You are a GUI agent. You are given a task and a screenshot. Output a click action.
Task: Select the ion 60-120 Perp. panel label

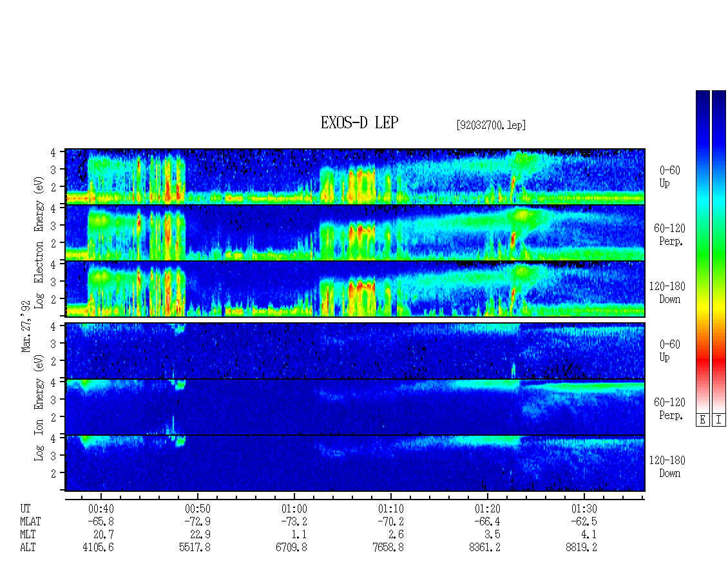click(x=669, y=409)
